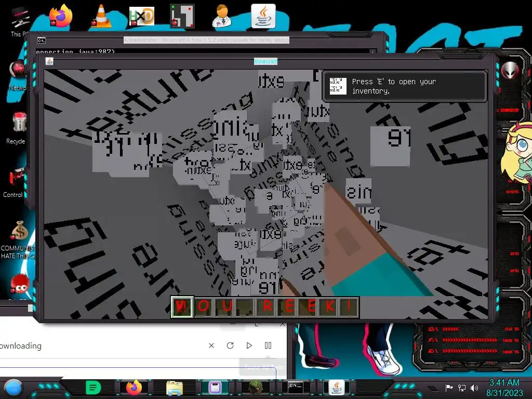Select the first hotbar slot showing Y
Image resolution: width=532 pixels, height=399 pixels.
pyautogui.click(x=182, y=307)
